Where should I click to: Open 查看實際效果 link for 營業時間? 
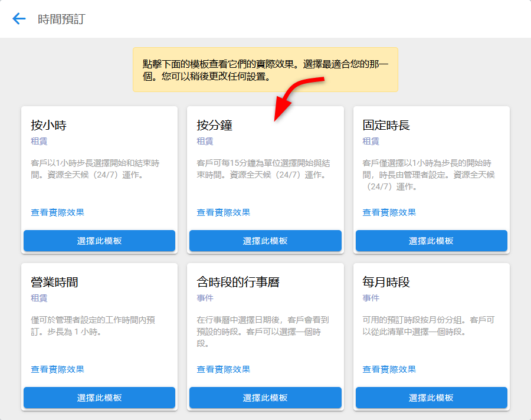(x=57, y=369)
